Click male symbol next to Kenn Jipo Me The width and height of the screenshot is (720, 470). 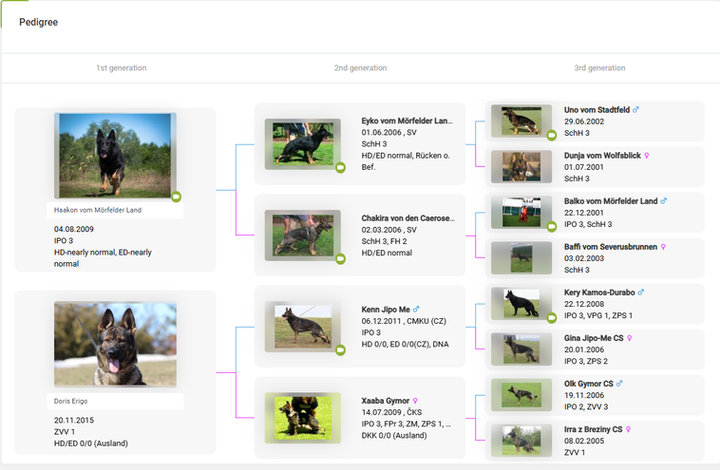(x=416, y=309)
